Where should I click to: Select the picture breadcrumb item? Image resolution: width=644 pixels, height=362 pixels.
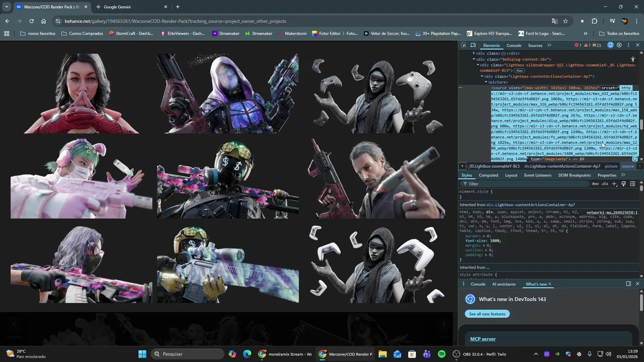611,166
